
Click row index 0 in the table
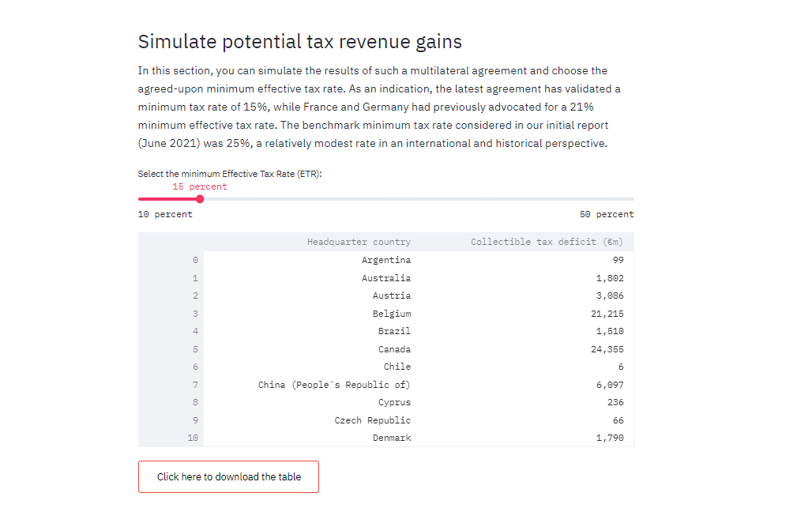(x=194, y=259)
